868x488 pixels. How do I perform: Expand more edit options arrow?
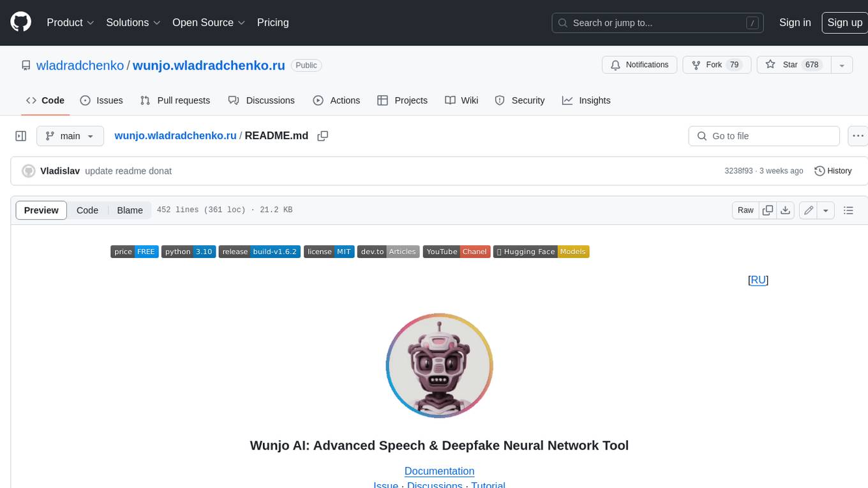click(x=826, y=210)
